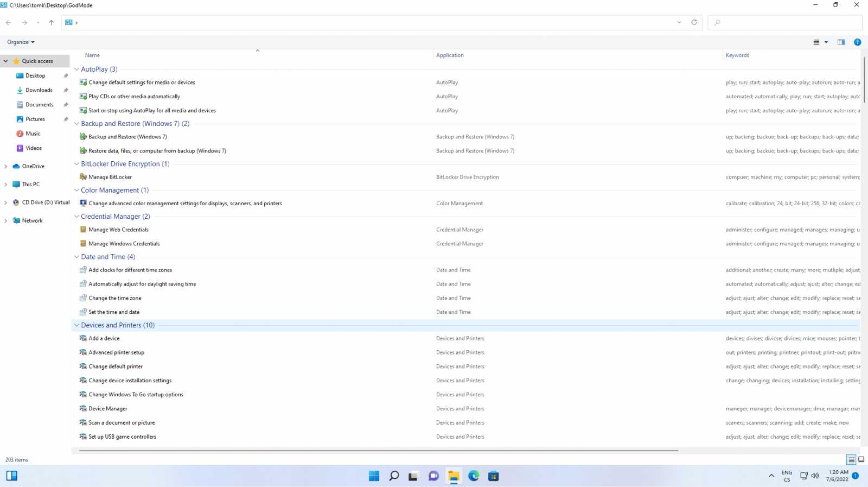This screenshot has height=487, width=868.
Task: Select Downloads in Quick access
Action: (39, 90)
